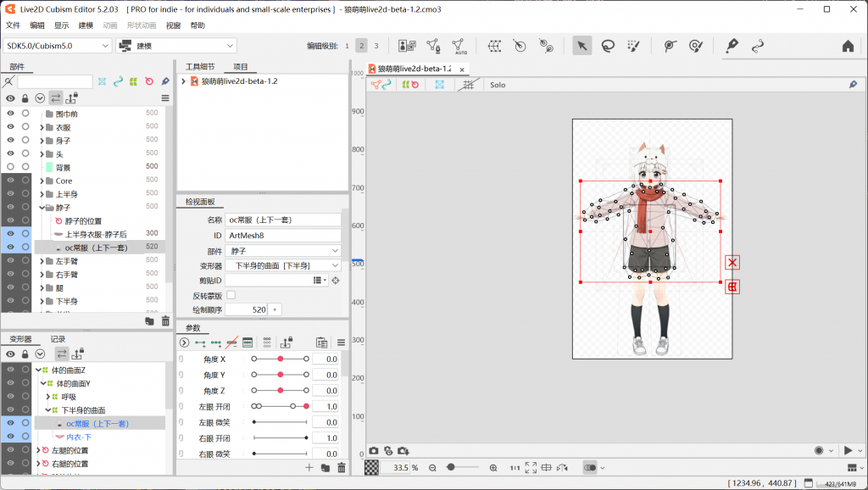Screen dimensions: 868x490
Task: Open the 变形器 dropdown
Action: (x=283, y=265)
